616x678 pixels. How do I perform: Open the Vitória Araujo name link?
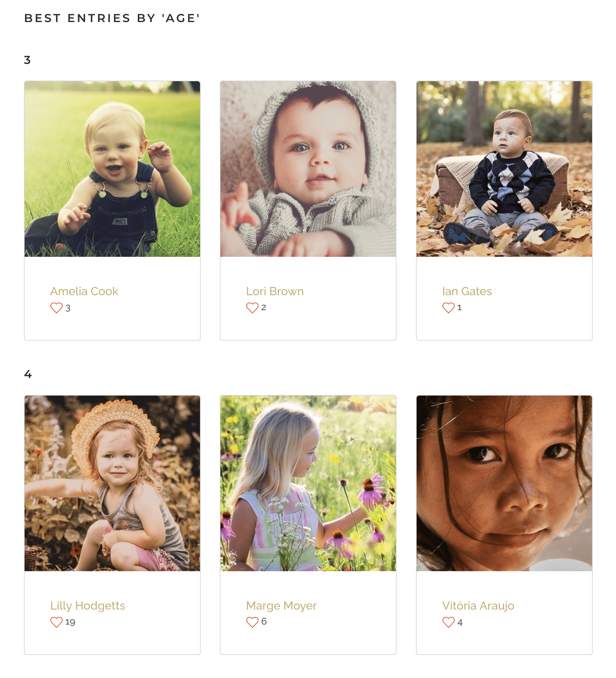478,606
